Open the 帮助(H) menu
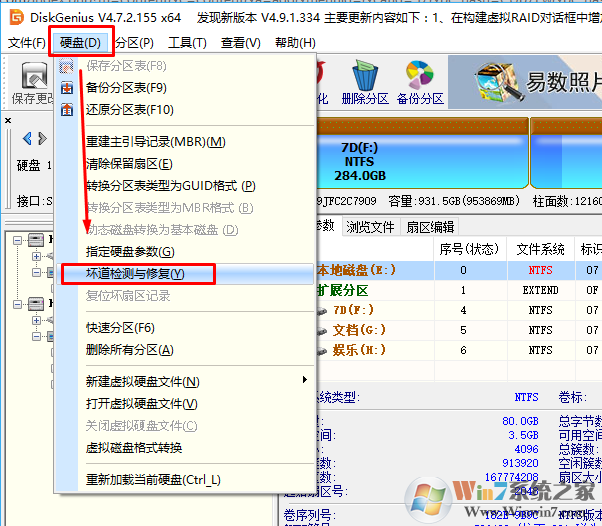This screenshot has width=602, height=526. coord(295,43)
